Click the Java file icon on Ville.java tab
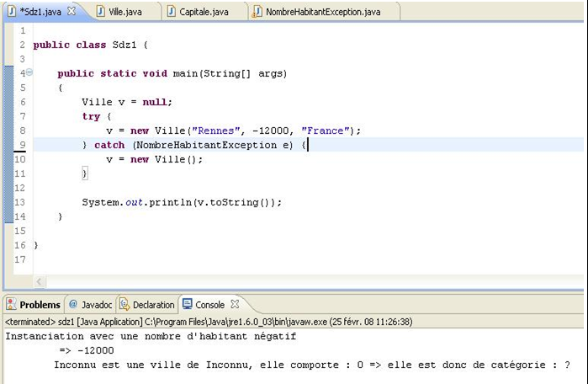Viewport: 588px width, 384px height. point(100,11)
